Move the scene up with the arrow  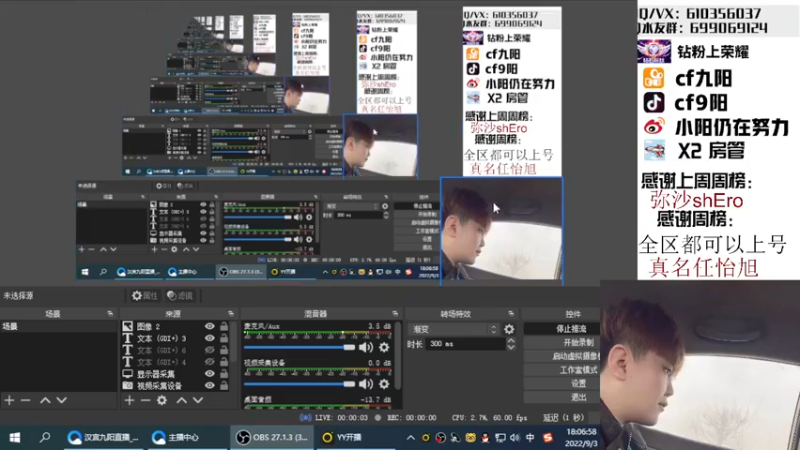(45, 401)
